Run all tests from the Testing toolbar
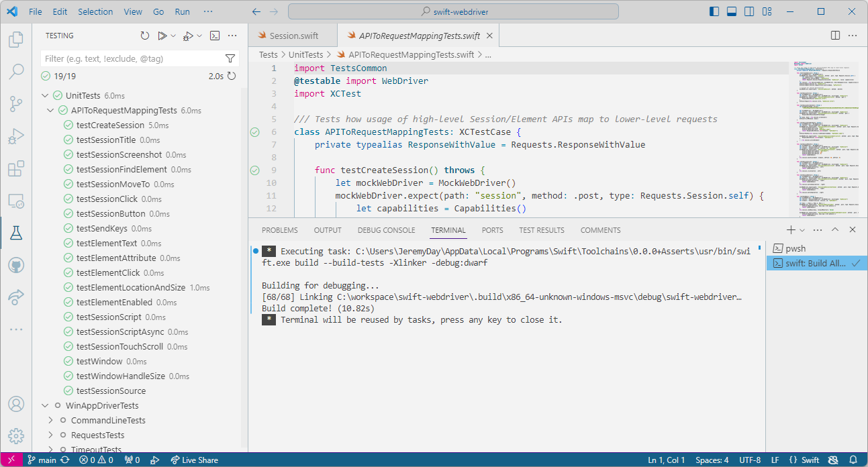This screenshot has width=868, height=467. click(163, 36)
